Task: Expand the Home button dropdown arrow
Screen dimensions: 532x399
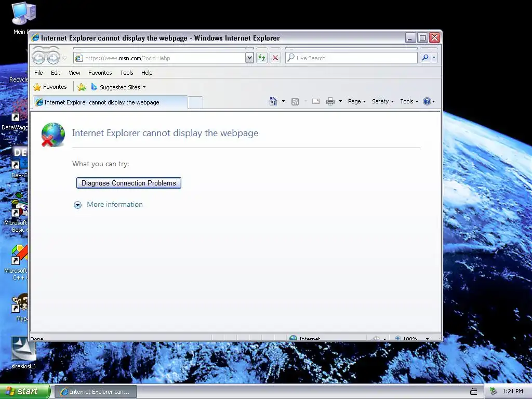Action: pos(283,101)
